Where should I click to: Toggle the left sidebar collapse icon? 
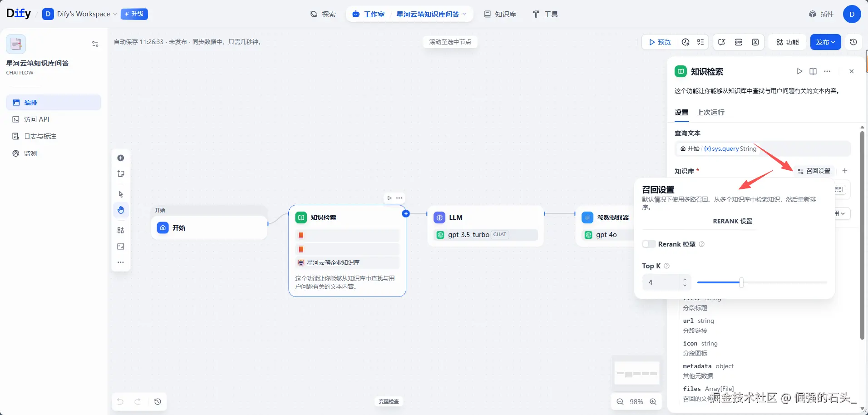[95, 44]
